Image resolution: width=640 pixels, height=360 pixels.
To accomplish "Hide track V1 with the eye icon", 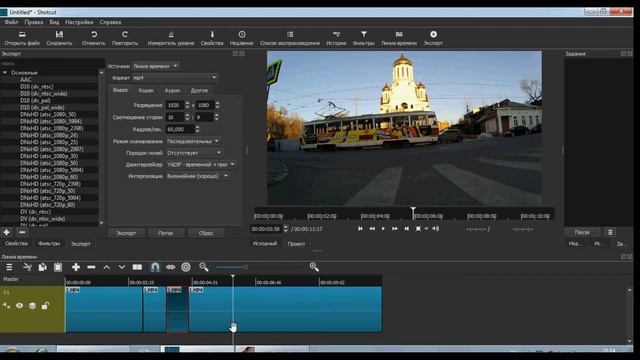I will pyautogui.click(x=19, y=305).
